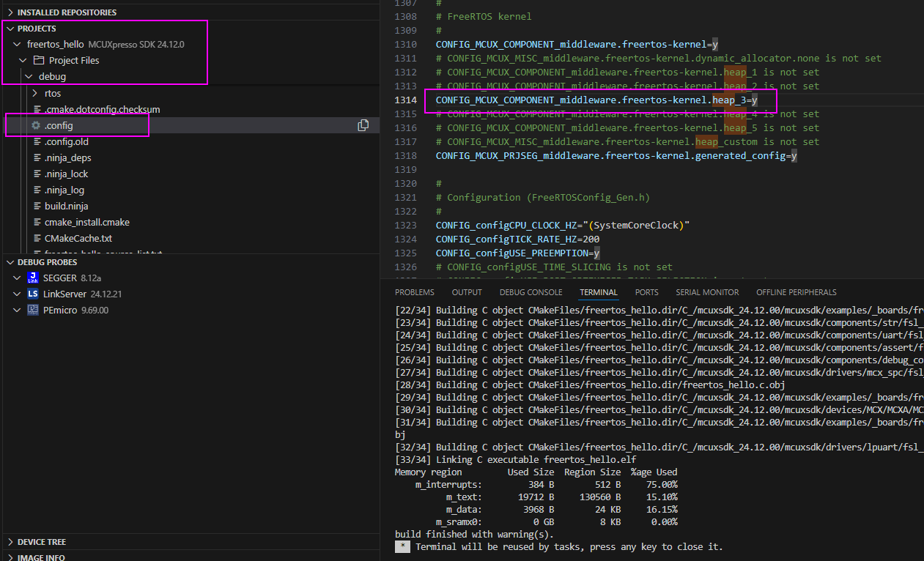Select the PEmicro debug probe icon
The width and height of the screenshot is (924, 561).
[x=32, y=310]
